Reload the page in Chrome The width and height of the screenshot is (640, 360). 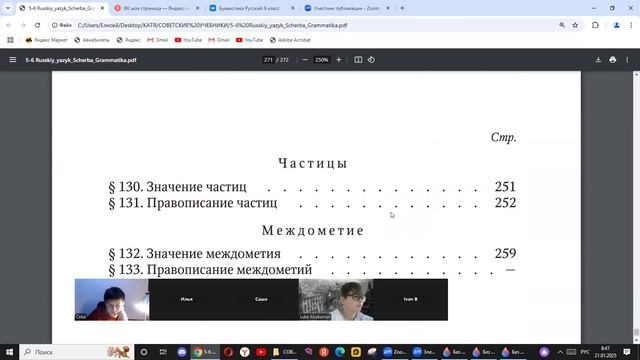[38, 25]
